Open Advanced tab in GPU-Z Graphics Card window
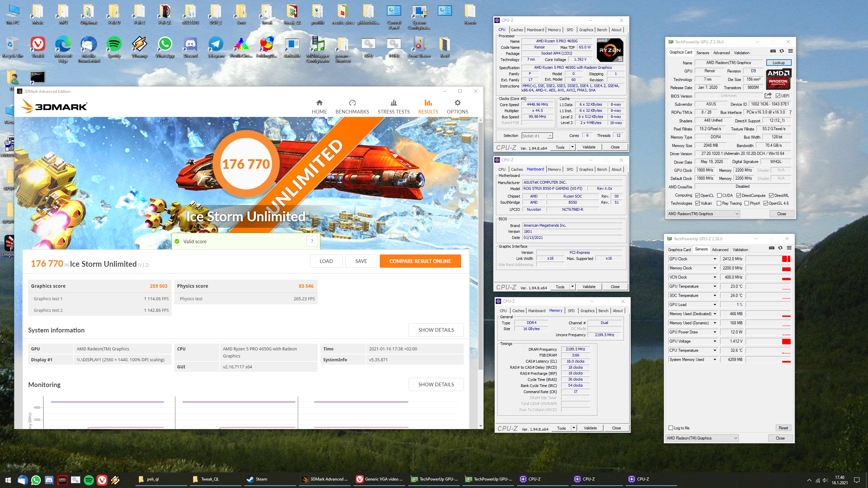The image size is (868, 488). pos(721,53)
